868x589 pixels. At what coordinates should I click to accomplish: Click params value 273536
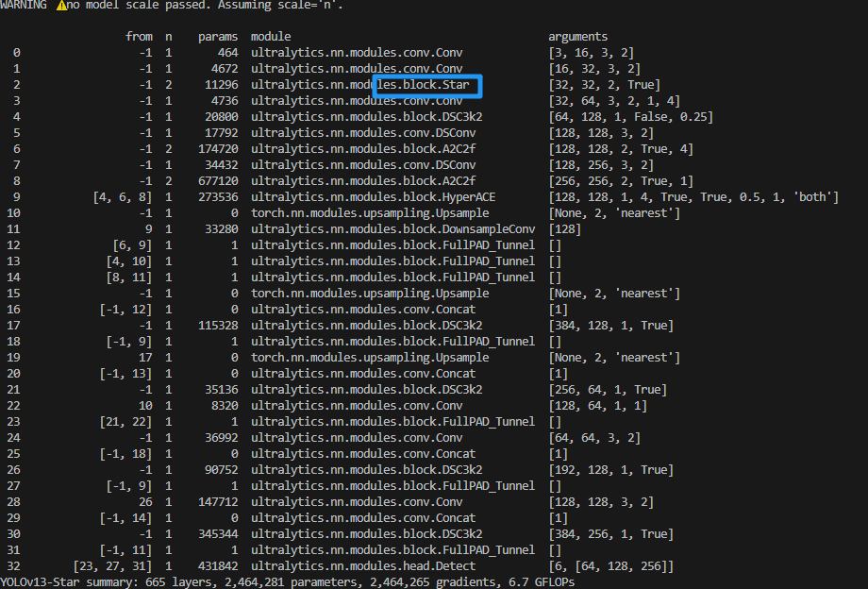pos(218,197)
